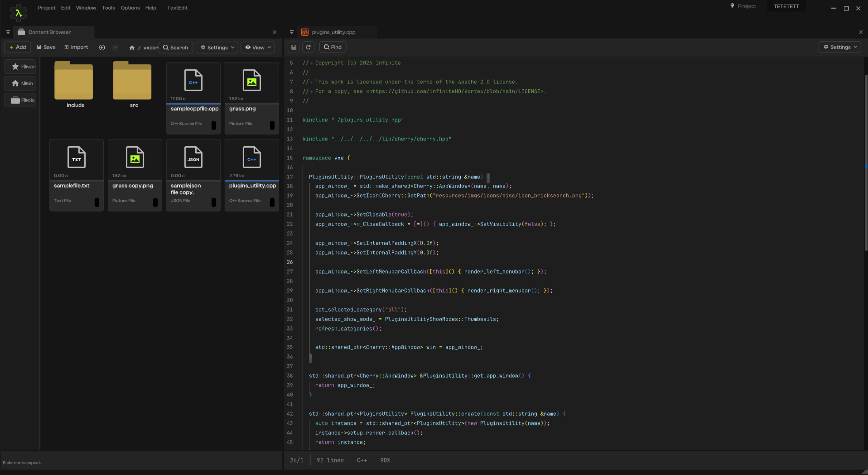Click the 90% zoom status entry
This screenshot has height=475, width=868.
click(385, 460)
